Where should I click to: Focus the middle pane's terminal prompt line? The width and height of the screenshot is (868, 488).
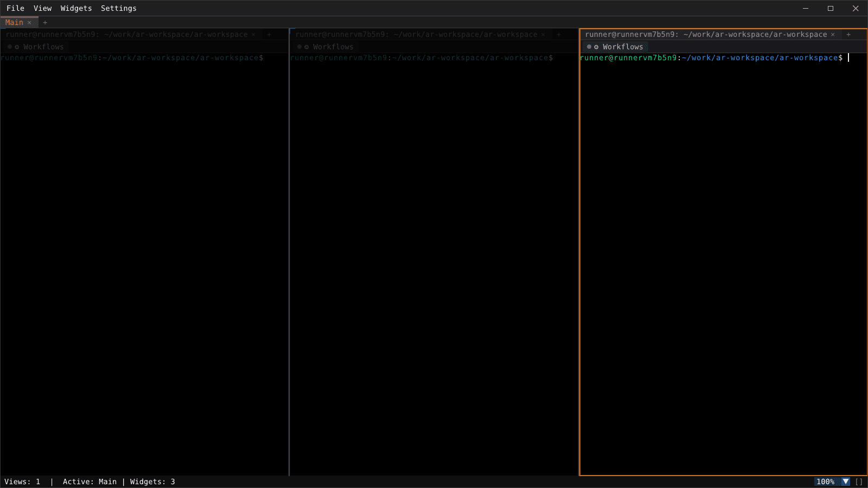coord(422,57)
